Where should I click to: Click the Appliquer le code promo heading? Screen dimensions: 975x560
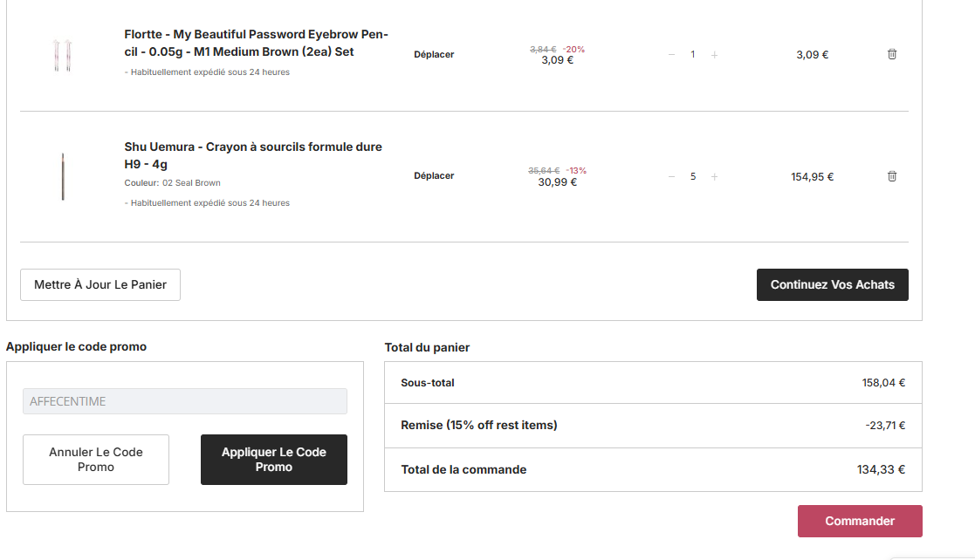(77, 347)
